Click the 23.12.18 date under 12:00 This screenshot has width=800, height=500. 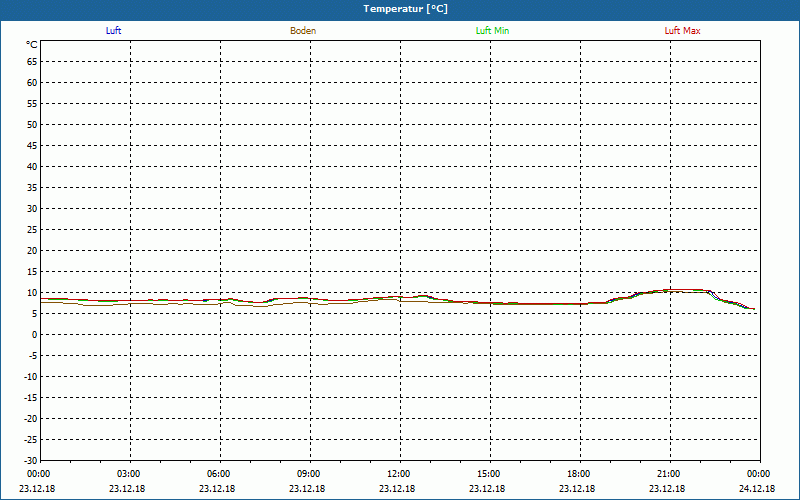397,488
